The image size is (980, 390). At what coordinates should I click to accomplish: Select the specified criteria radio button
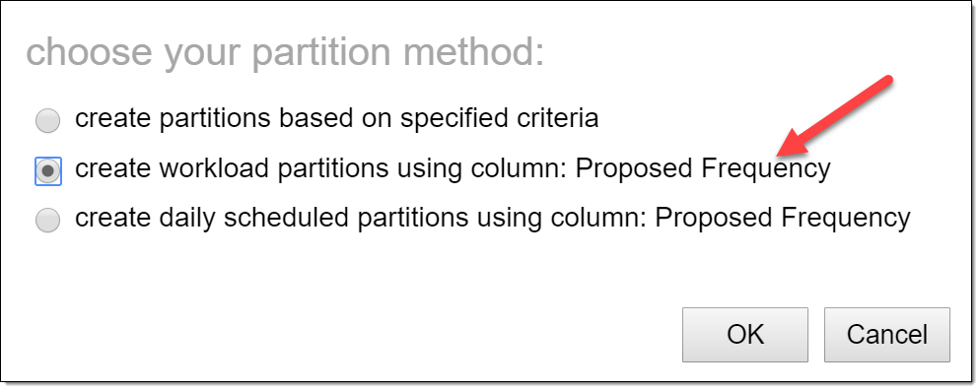coord(48,120)
